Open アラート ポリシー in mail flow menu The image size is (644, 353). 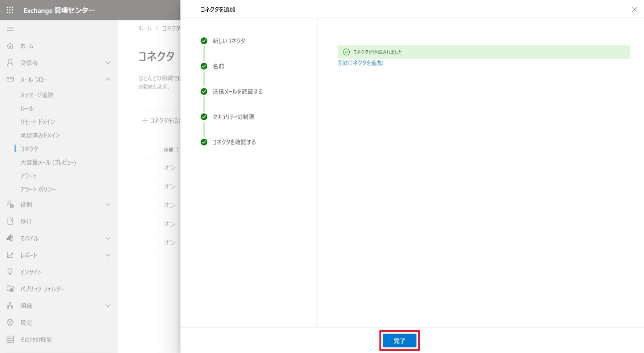coord(38,189)
